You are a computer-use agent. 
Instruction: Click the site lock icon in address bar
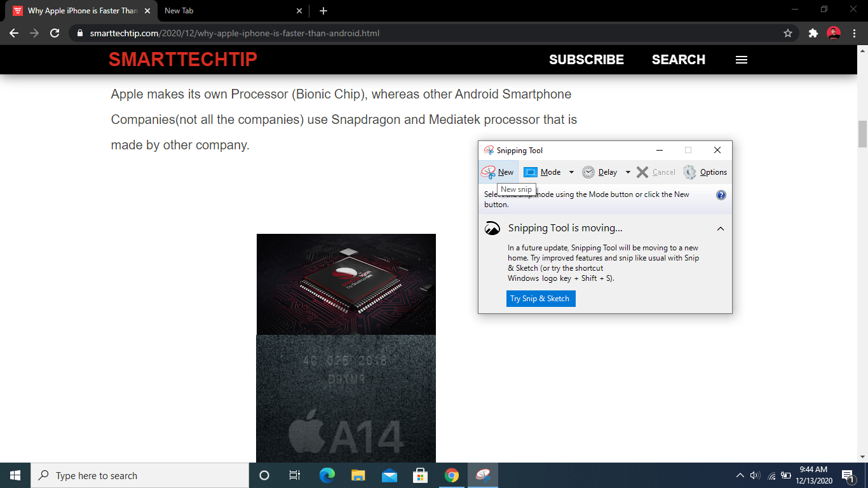click(80, 33)
